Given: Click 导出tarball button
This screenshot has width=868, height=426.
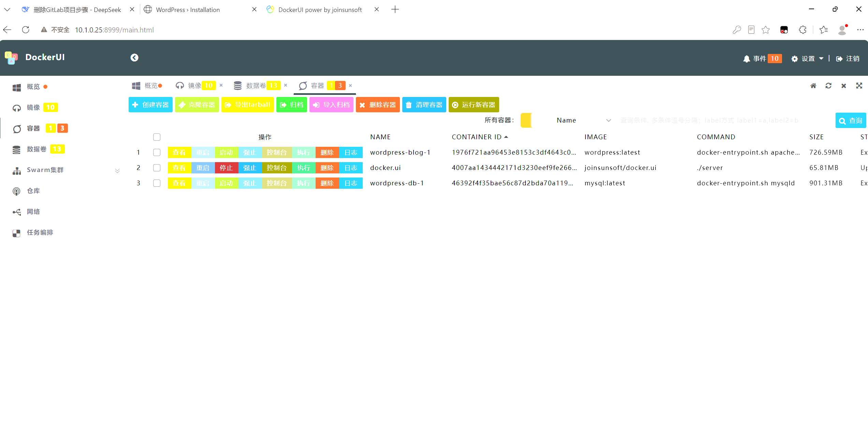Looking at the screenshot, I should (x=248, y=105).
